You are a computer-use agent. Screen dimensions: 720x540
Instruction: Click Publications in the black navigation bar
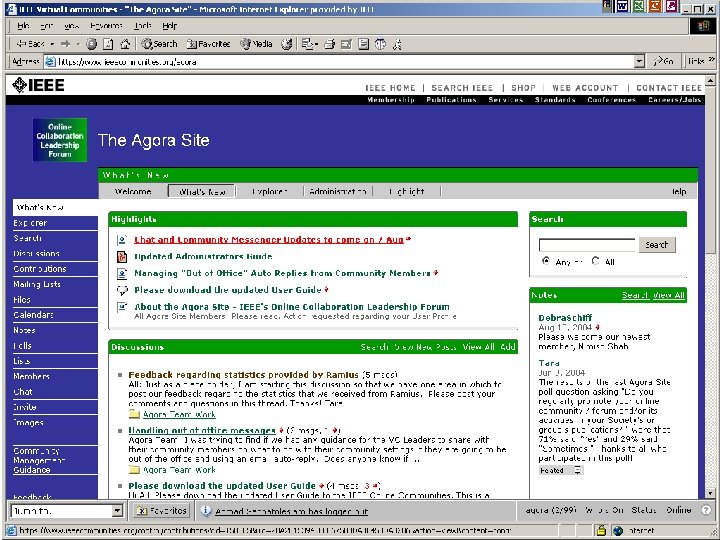pos(451,100)
